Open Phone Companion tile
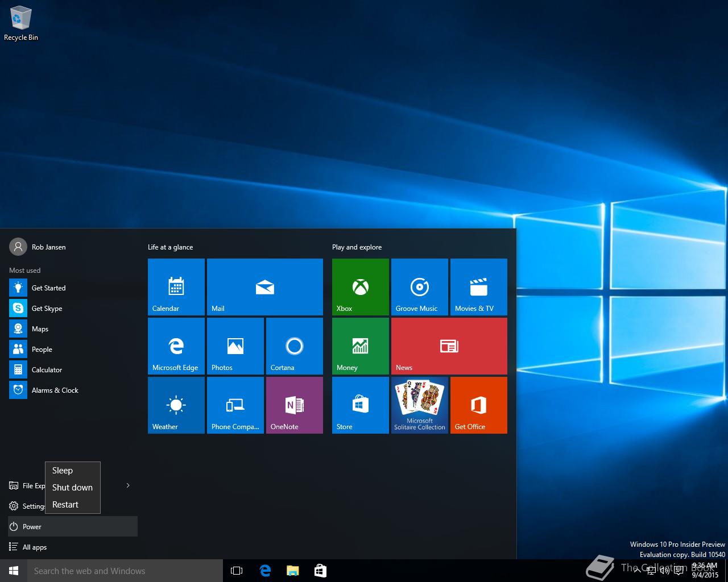Screen dimensions: 728x582 (x=235, y=405)
